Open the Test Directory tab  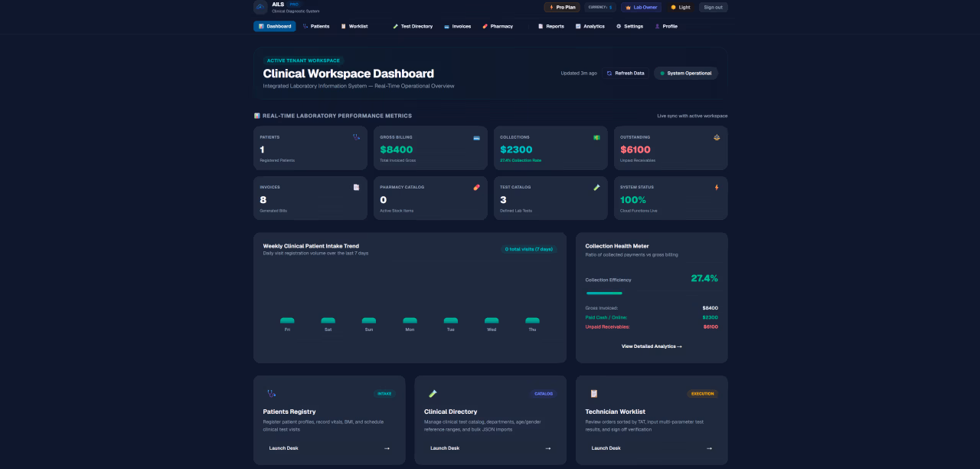413,26
